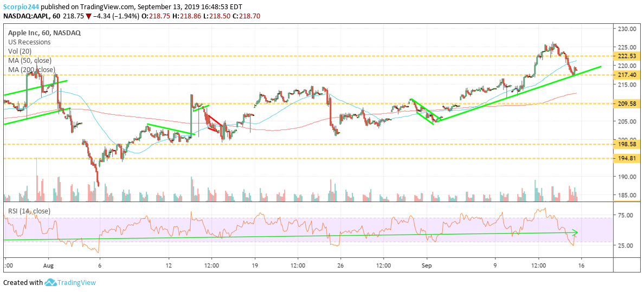Click the RSI (14, close) indicator label
This screenshot has width=644, height=292.
29,211
